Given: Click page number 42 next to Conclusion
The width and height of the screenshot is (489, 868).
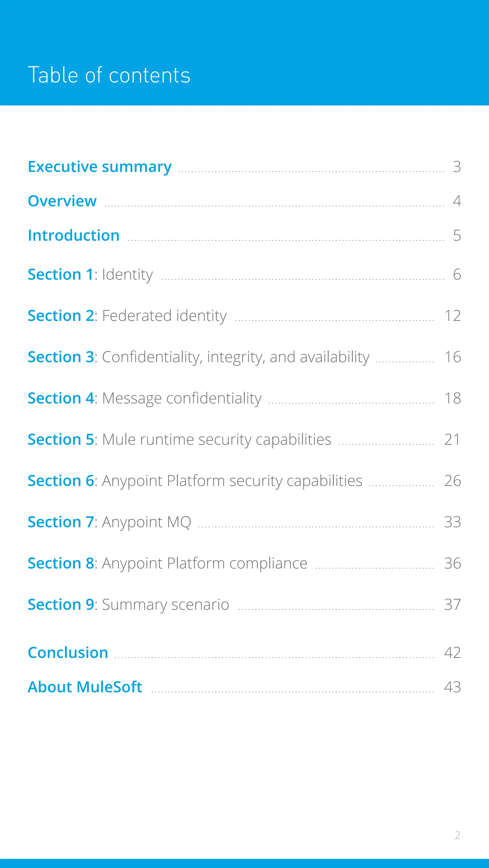Looking at the screenshot, I should coord(452,653).
